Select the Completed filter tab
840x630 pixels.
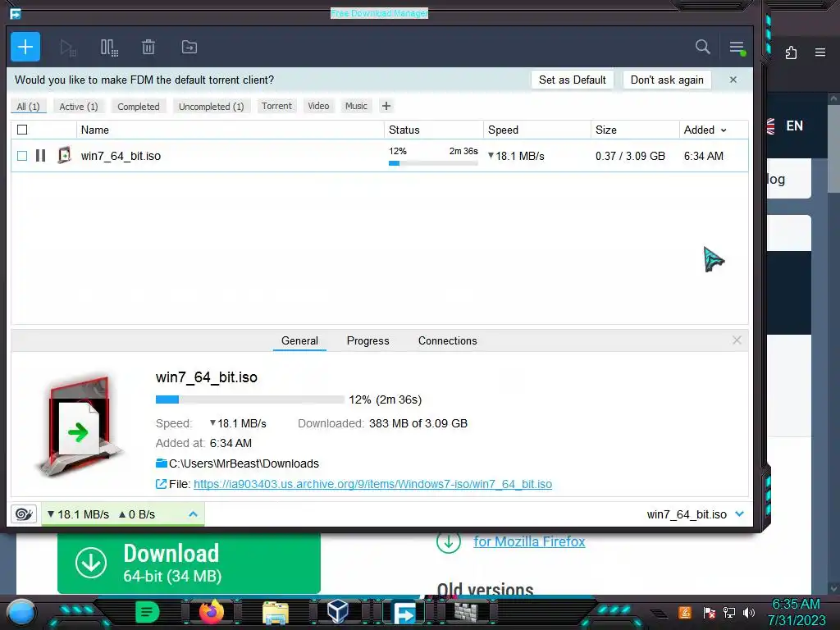click(x=139, y=106)
